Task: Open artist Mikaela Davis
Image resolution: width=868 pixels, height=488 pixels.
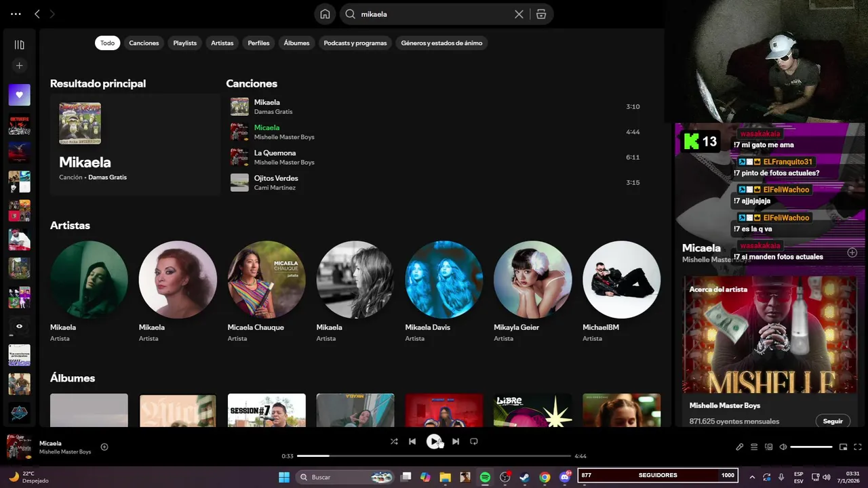Action: 444,279
